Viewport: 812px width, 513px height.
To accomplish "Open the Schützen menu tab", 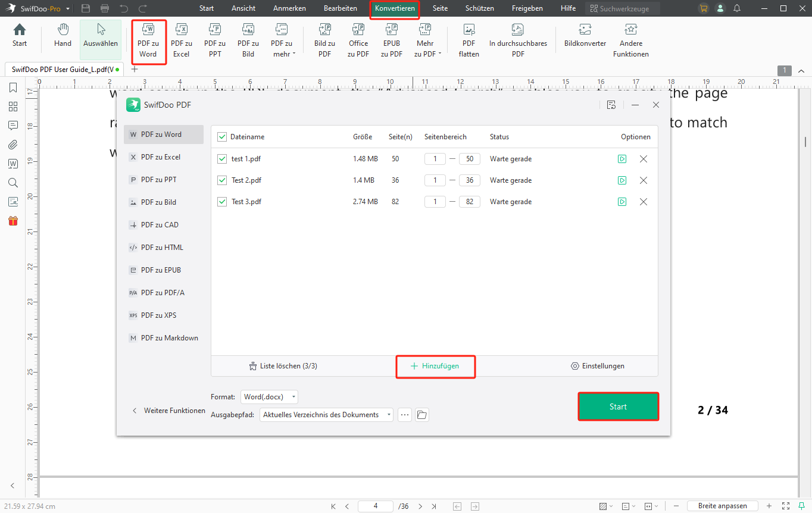I will pos(480,8).
